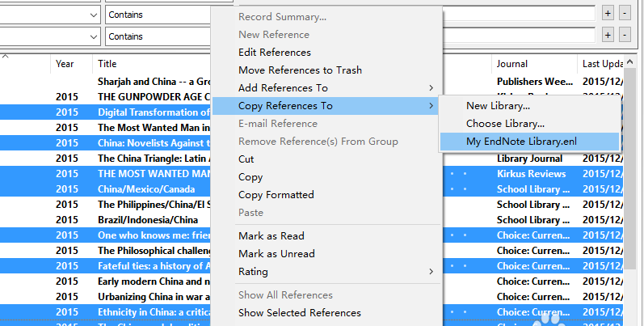
Task: Click minus button in second search row
Action: [625, 36]
